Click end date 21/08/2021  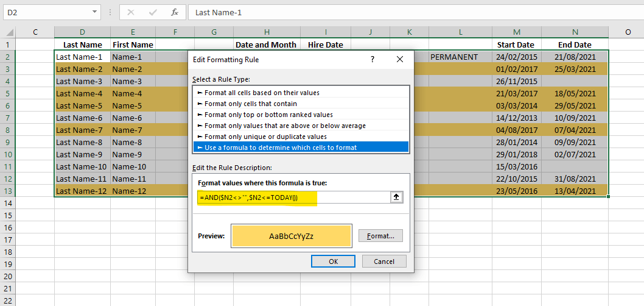(575, 57)
